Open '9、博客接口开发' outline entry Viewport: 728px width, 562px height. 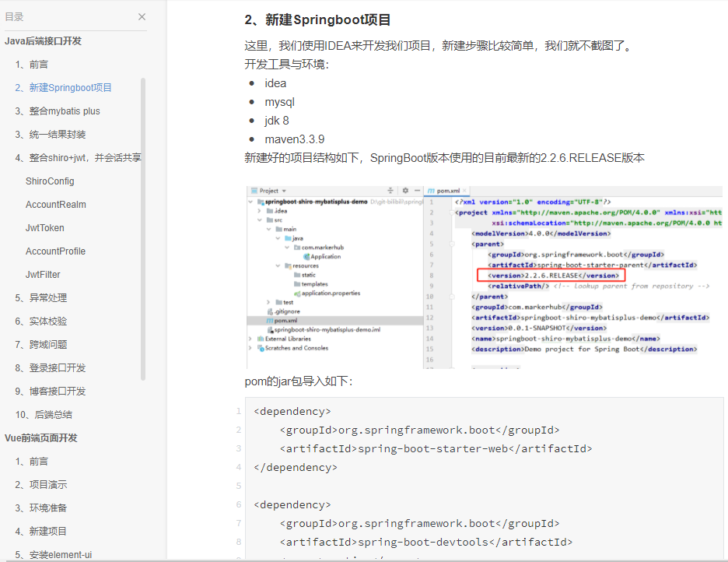tap(51, 391)
